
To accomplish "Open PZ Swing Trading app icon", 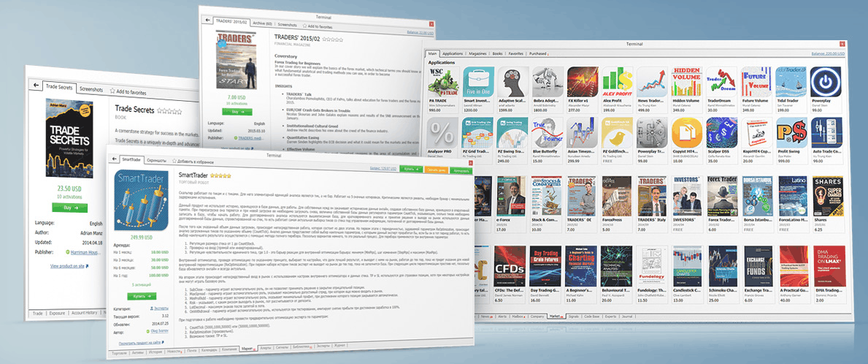I will click(513, 132).
